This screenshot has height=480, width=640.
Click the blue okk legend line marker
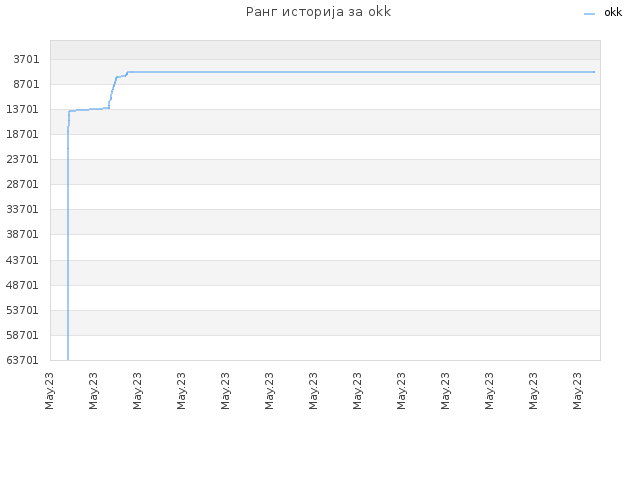pyautogui.click(x=589, y=14)
